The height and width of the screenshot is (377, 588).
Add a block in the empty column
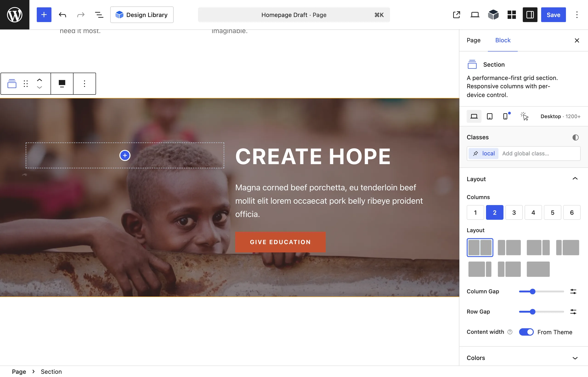point(125,155)
